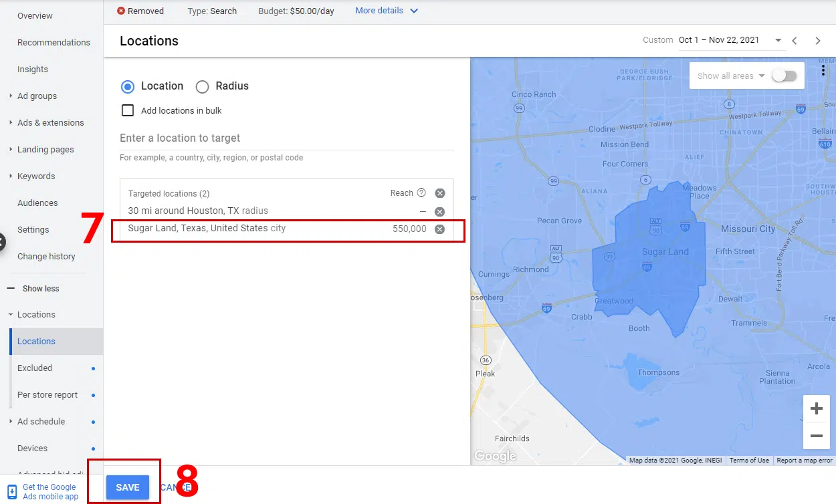This screenshot has height=504, width=836.
Task: Click Missouri City label on the map
Action: coord(748,229)
